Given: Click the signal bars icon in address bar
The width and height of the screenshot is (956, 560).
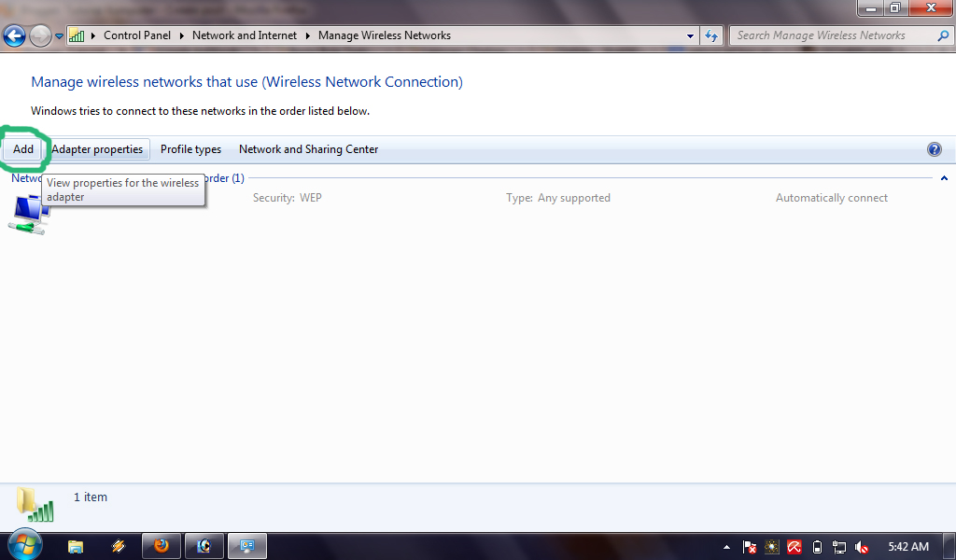Looking at the screenshot, I should (77, 35).
